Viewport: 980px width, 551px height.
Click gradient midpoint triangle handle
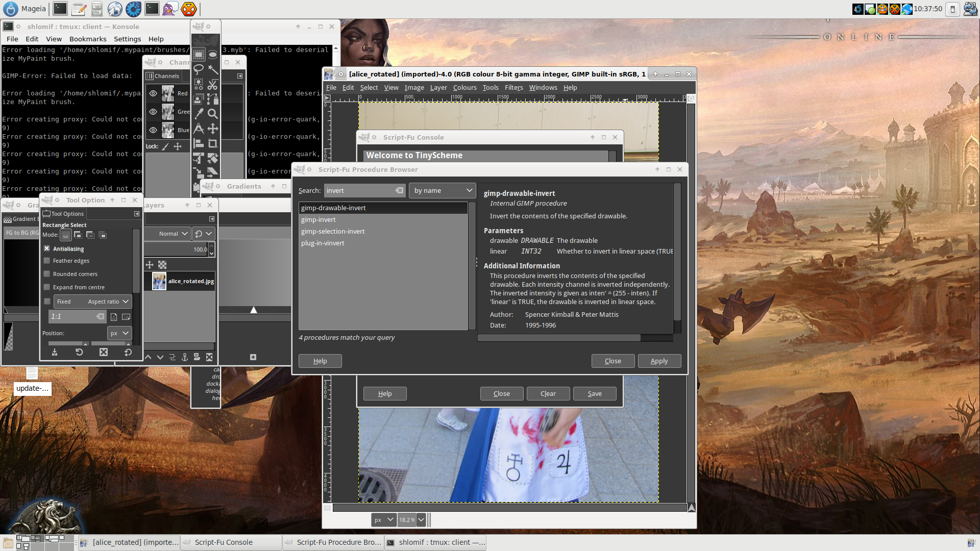click(254, 310)
